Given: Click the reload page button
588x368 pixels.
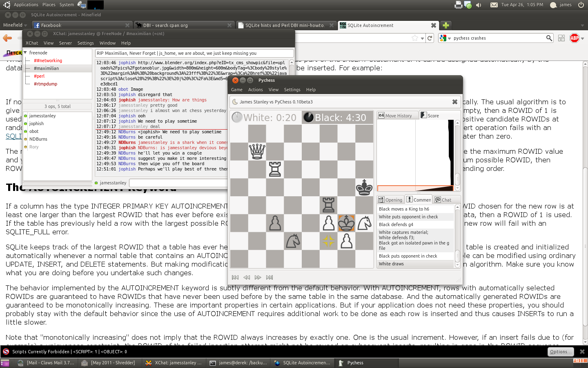Looking at the screenshot, I should coord(430,38).
